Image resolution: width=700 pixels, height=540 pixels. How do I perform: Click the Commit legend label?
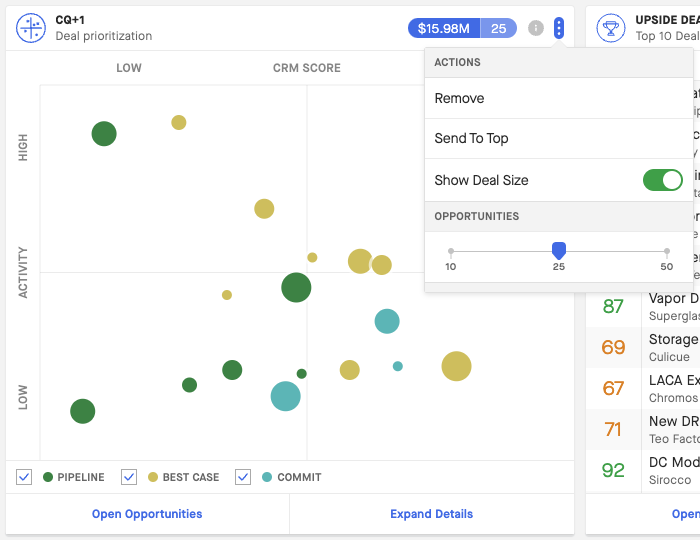pyautogui.click(x=299, y=477)
